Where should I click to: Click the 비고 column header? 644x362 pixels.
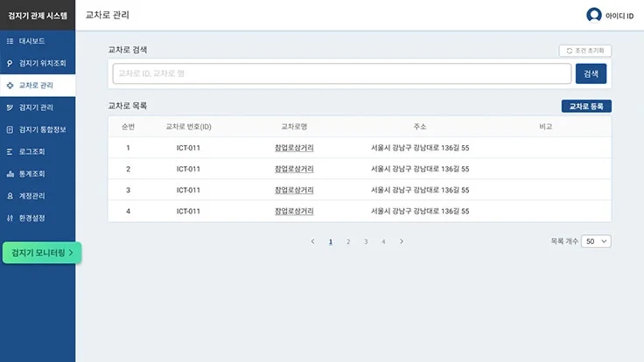point(545,127)
